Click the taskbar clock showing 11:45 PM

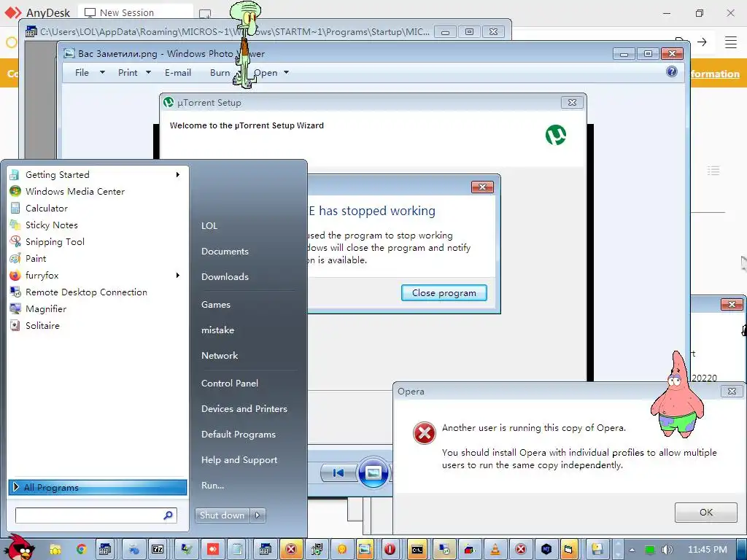(x=708, y=550)
